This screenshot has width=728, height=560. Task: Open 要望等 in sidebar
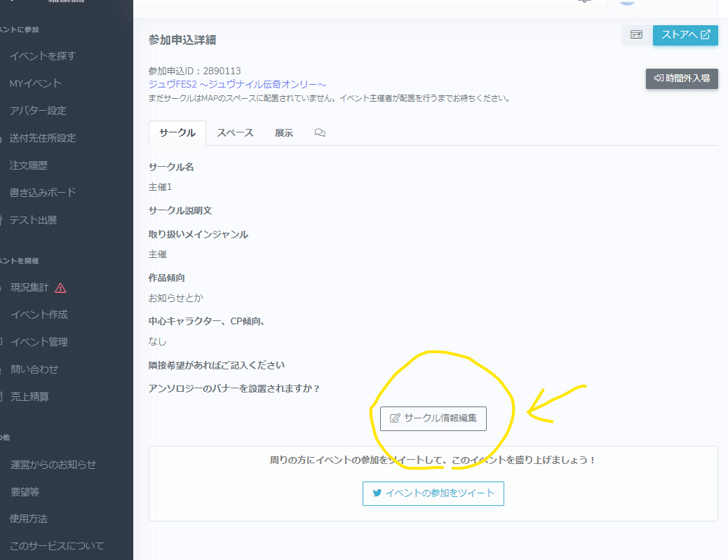click(25, 492)
